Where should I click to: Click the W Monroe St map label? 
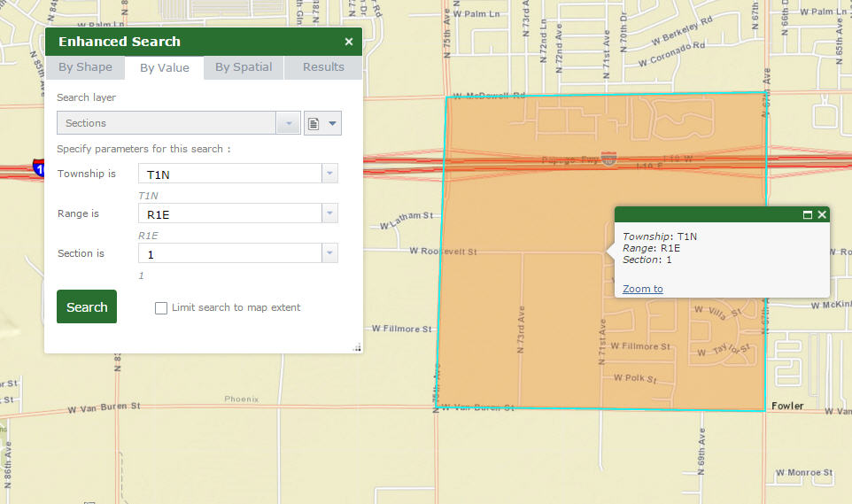coord(804,472)
